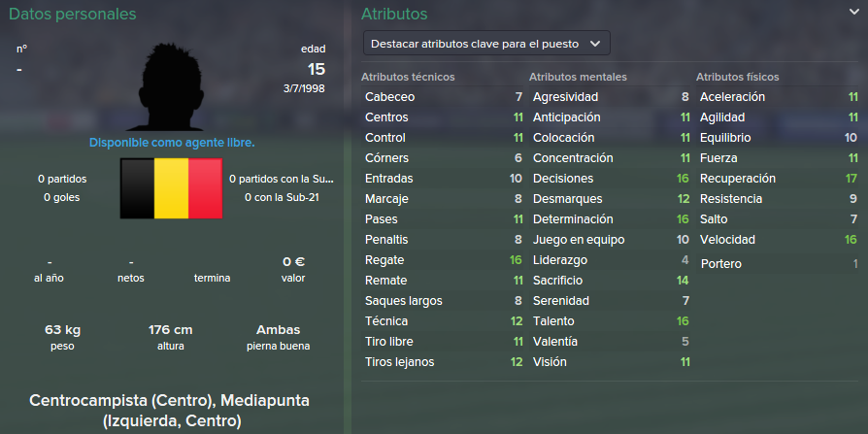Click the 'Ambas' pierna buena value

(278, 330)
